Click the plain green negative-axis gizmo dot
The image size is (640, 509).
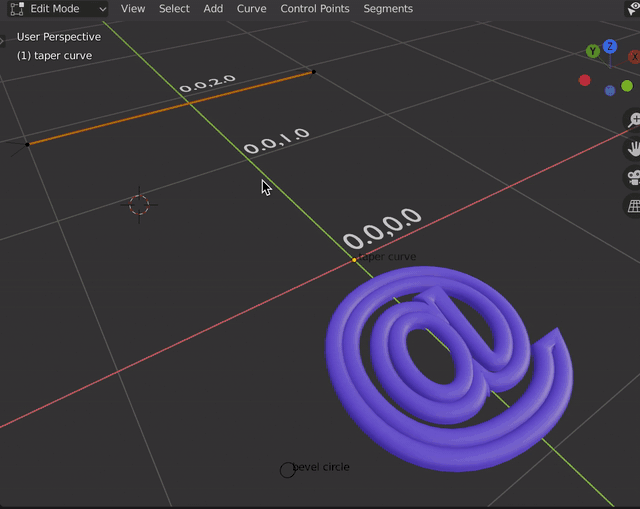(627, 86)
